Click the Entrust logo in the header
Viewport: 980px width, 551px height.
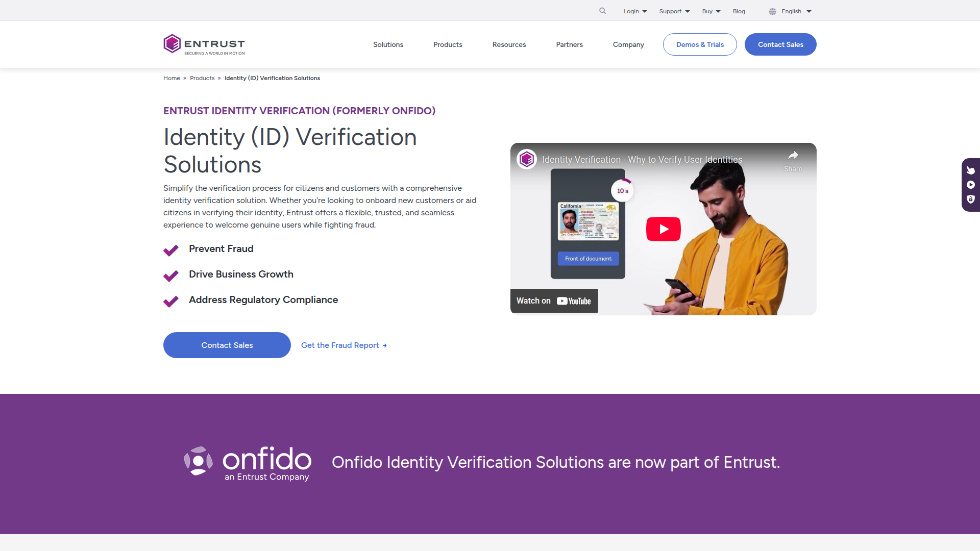pyautogui.click(x=204, y=44)
